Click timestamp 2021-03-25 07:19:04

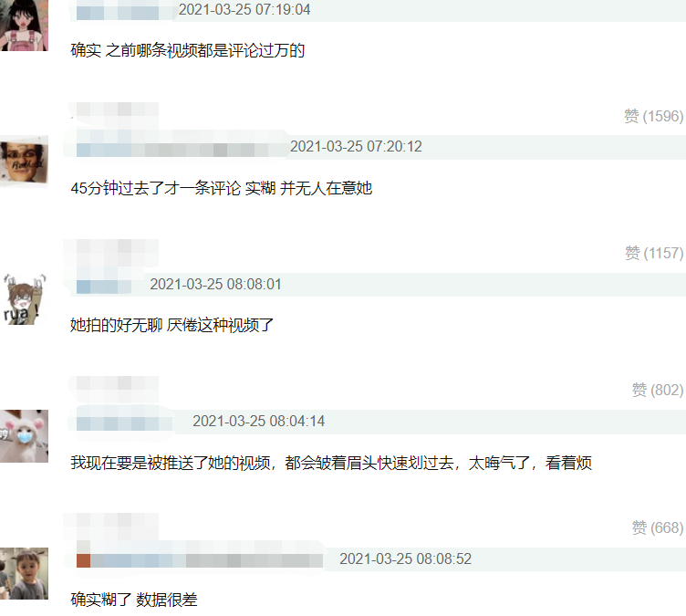(244, 10)
